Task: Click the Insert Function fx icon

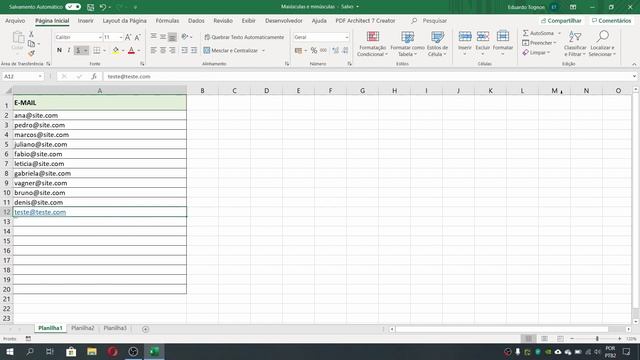Action: (94, 76)
